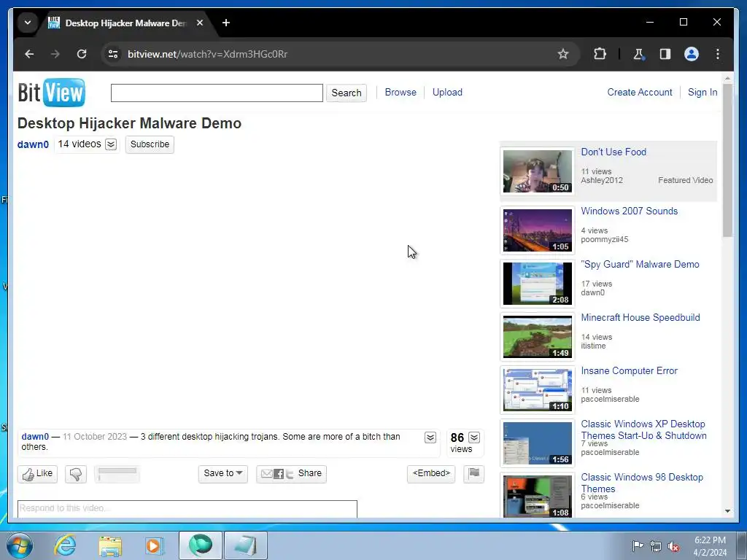747x560 pixels.
Task: Open site information icon in address bar
Action: [x=113, y=54]
